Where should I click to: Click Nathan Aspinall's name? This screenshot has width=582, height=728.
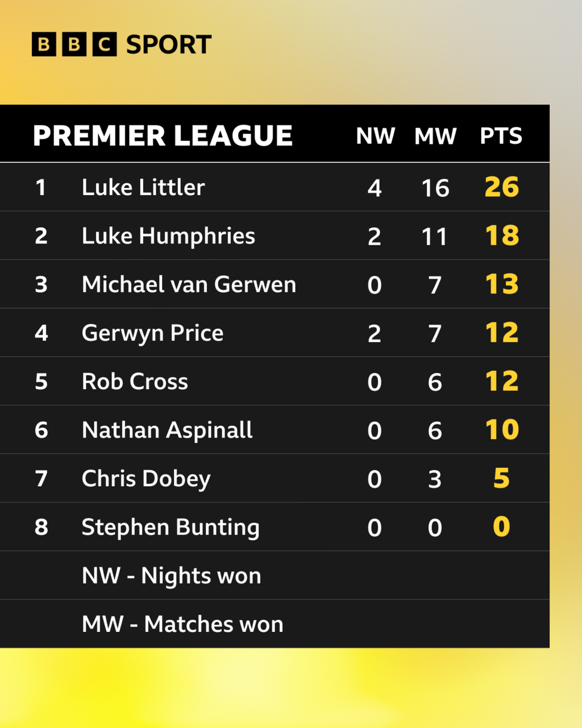(167, 430)
